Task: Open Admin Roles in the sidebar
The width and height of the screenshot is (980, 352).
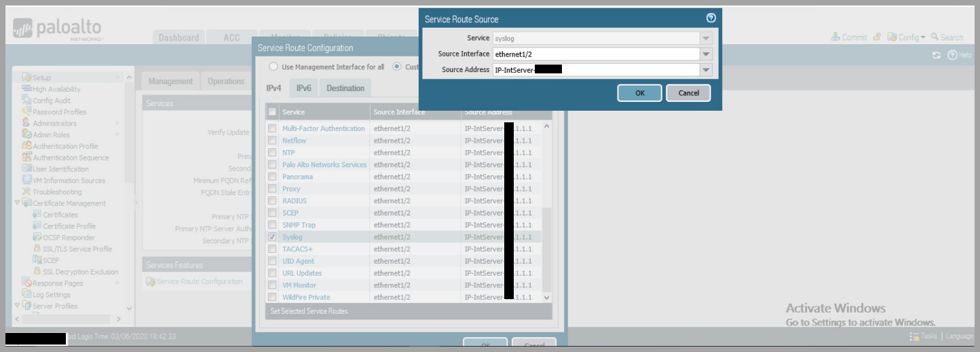Action: pos(51,135)
